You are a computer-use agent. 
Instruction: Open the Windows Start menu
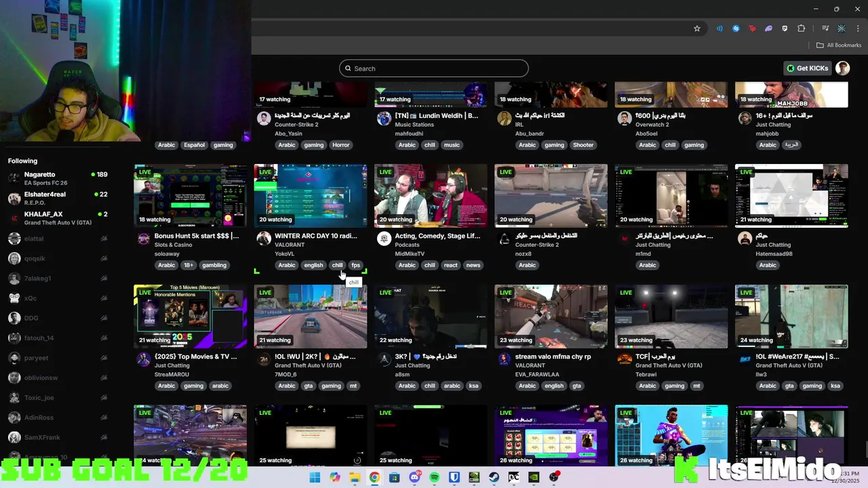click(x=315, y=477)
